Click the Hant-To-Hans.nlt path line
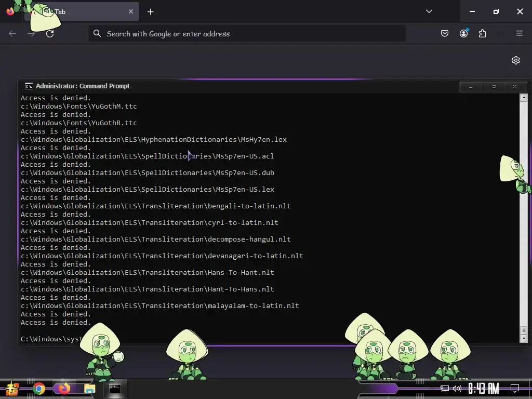The width and height of the screenshot is (532, 399). (148, 289)
